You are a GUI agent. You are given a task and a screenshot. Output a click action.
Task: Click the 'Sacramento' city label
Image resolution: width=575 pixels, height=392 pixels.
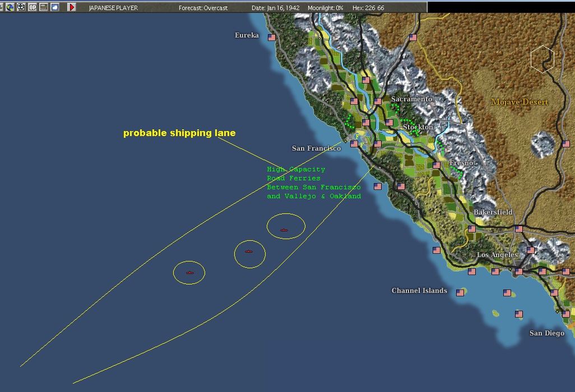411,99
